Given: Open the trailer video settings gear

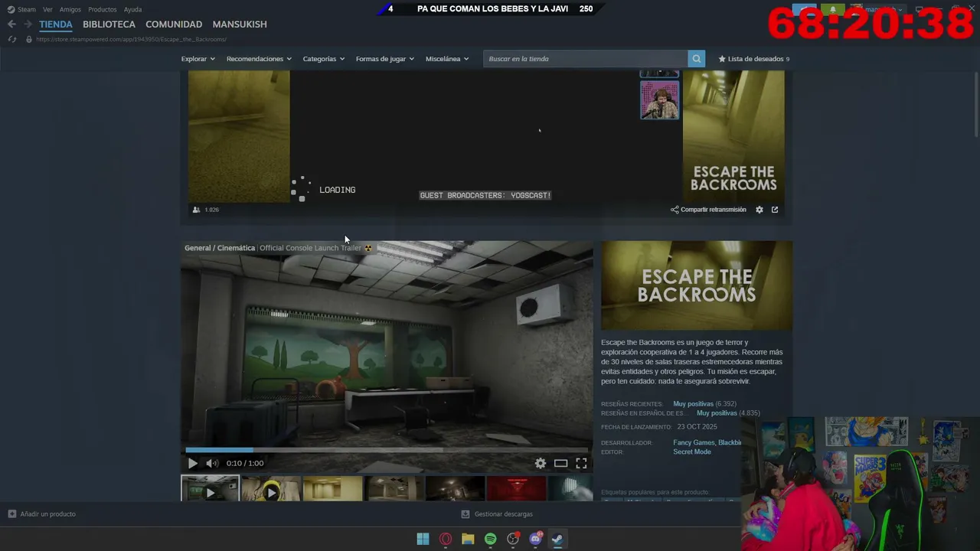Looking at the screenshot, I should pos(541,463).
